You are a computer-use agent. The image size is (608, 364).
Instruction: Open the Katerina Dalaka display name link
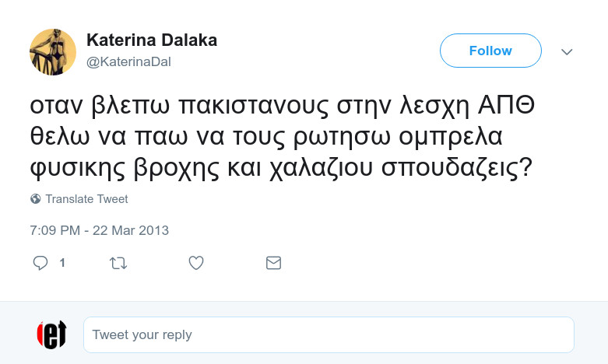(x=152, y=40)
